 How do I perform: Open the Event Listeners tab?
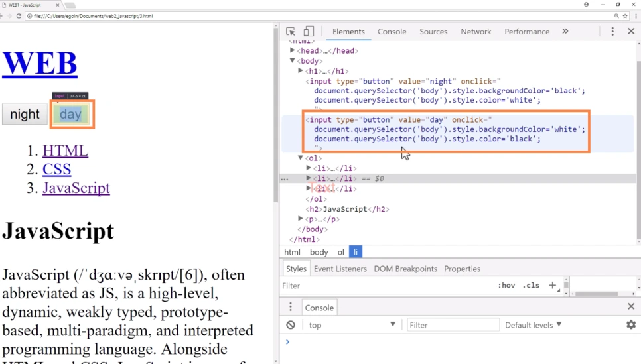click(x=340, y=269)
